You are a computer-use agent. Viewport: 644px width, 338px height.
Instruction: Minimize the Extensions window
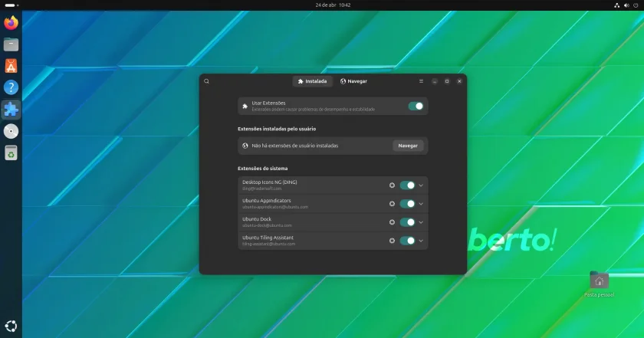(435, 81)
